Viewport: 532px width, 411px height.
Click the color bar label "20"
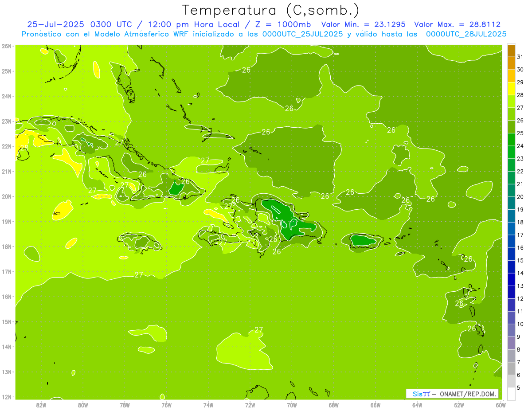(x=520, y=197)
